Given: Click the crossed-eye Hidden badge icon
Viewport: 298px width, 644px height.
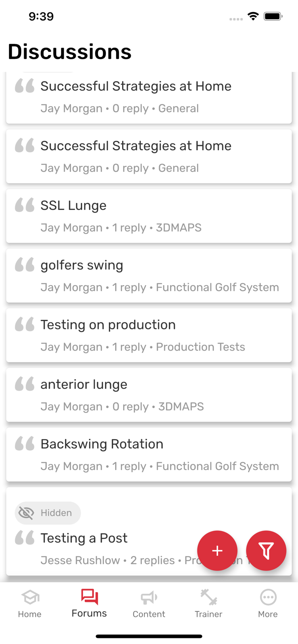Looking at the screenshot, I should 26,513.
